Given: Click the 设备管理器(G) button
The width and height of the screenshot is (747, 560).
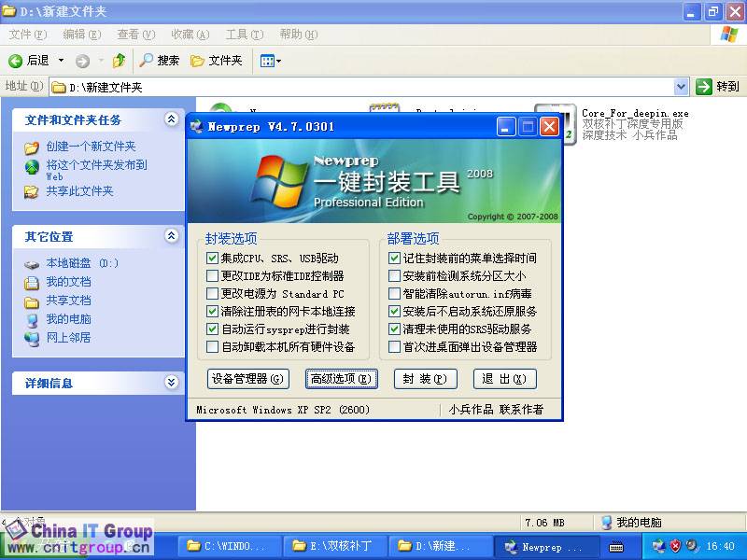Looking at the screenshot, I should [x=248, y=379].
